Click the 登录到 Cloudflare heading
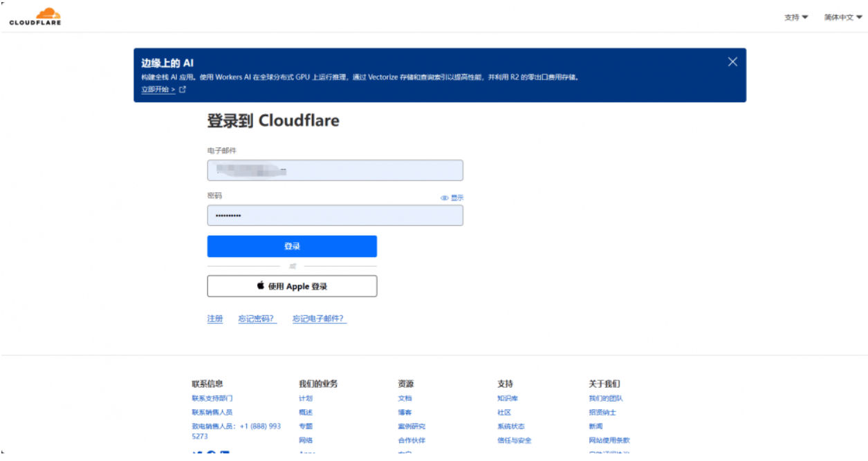868x461 pixels. (x=273, y=121)
